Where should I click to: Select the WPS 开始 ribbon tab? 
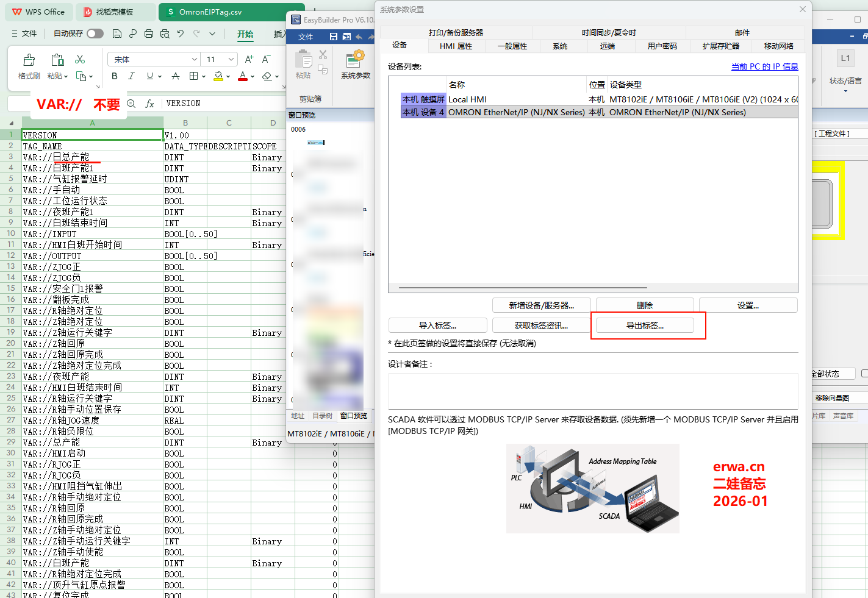click(x=245, y=34)
